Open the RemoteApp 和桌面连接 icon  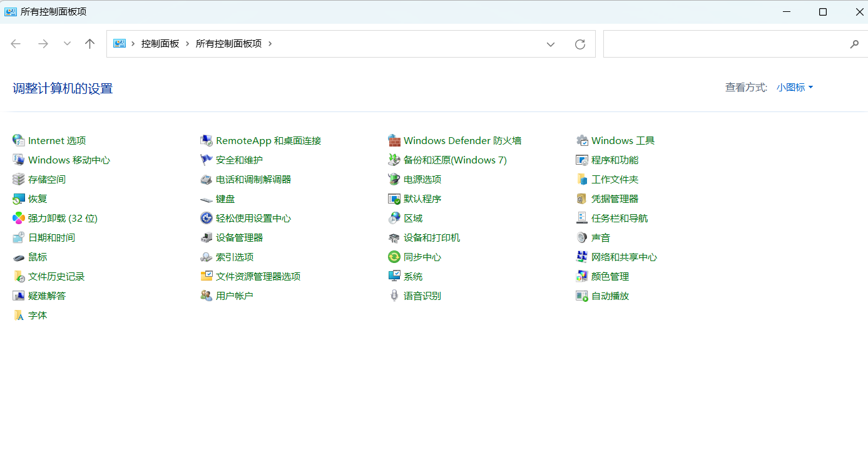coord(206,140)
